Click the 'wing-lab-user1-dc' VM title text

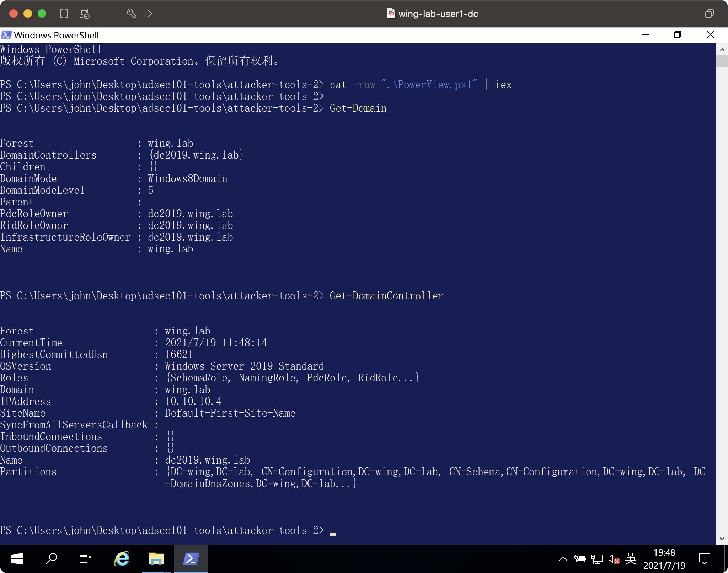438,14
